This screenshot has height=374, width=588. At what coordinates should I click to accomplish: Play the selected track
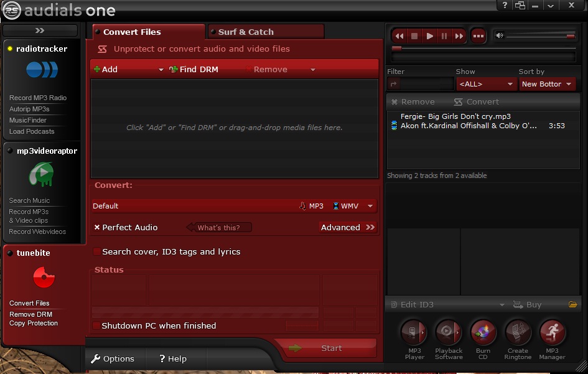click(x=429, y=36)
